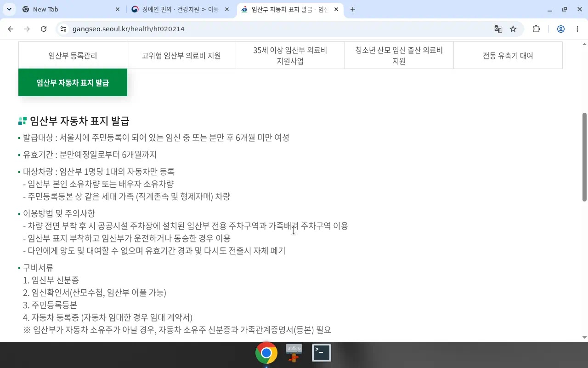Open 청소년 산모 임신 출산 의료비 지원 menu

[x=399, y=55]
